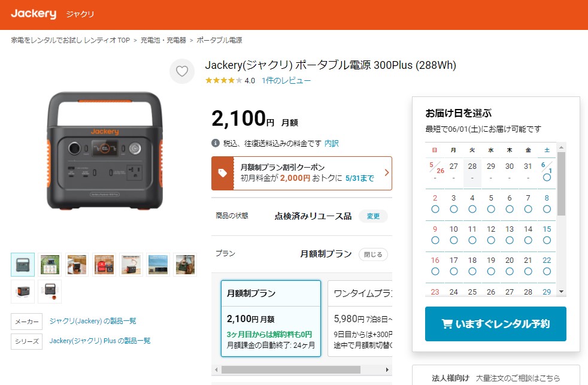Image resolution: width=588 pixels, height=385 pixels.
Task: Click the 5,980円 one-time plan price
Action: [x=349, y=319]
